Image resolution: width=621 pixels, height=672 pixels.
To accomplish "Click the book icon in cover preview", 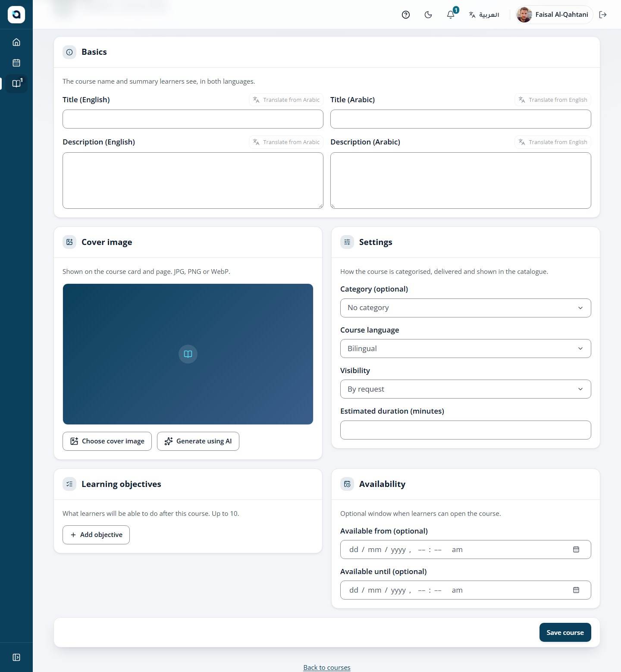I will (188, 354).
